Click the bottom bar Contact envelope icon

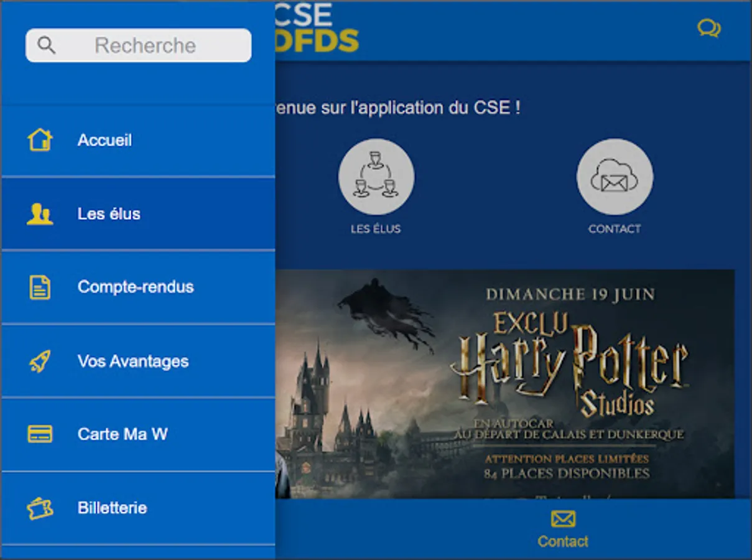point(563,519)
